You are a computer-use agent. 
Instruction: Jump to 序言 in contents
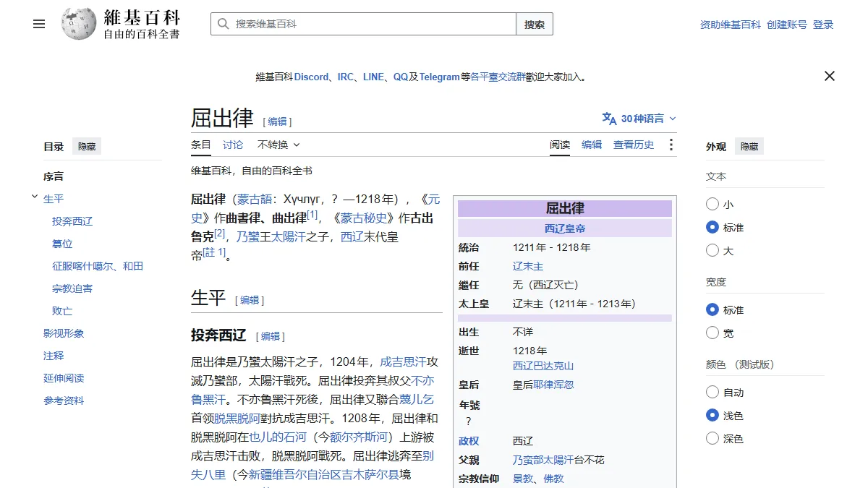click(54, 176)
